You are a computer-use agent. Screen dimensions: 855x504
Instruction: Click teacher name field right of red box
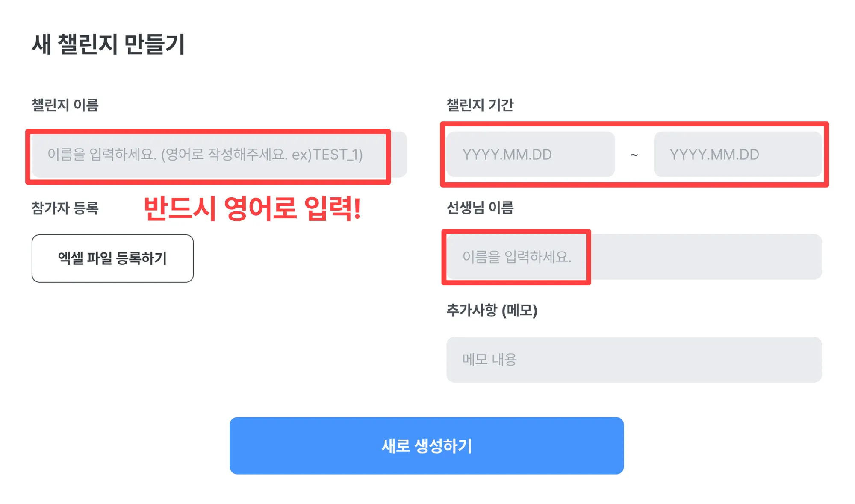click(705, 257)
